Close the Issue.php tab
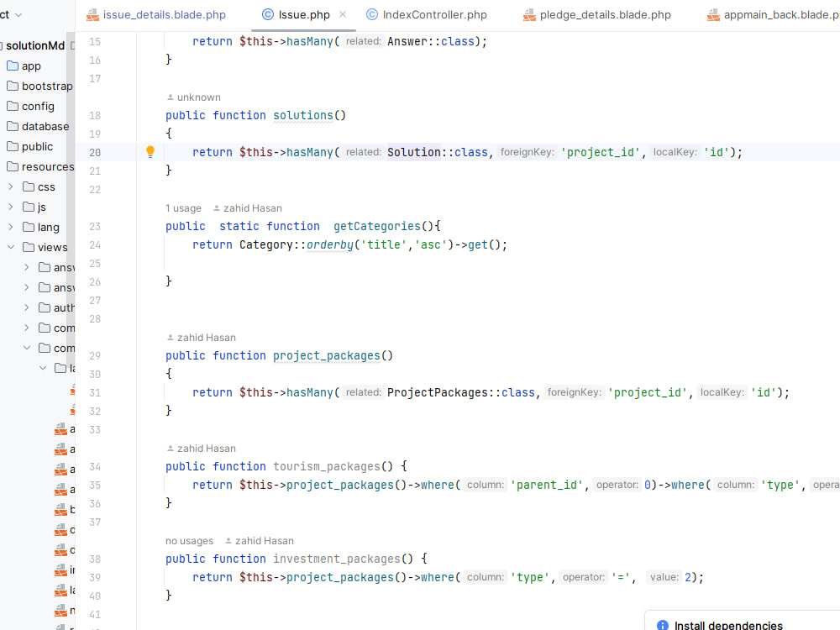Image resolution: width=840 pixels, height=630 pixels. pos(343,14)
